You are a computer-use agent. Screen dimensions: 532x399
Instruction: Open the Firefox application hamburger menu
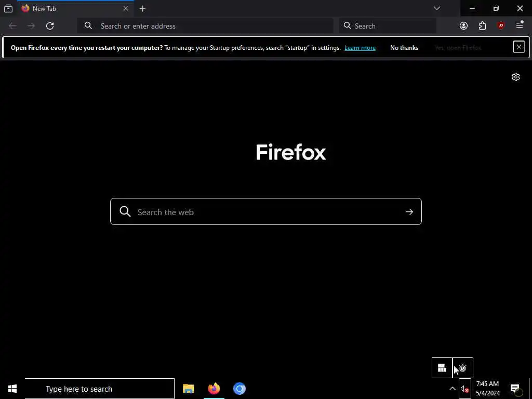click(x=520, y=25)
